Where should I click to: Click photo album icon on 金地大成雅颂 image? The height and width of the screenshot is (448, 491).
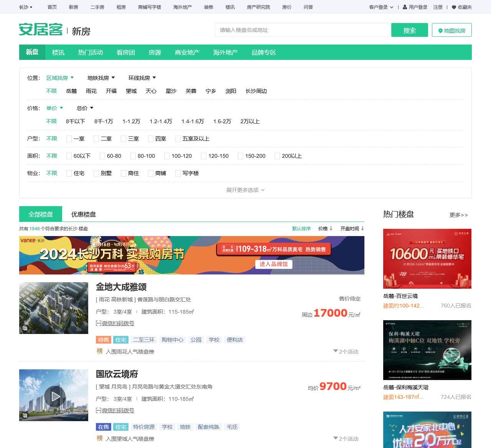(x=25, y=328)
